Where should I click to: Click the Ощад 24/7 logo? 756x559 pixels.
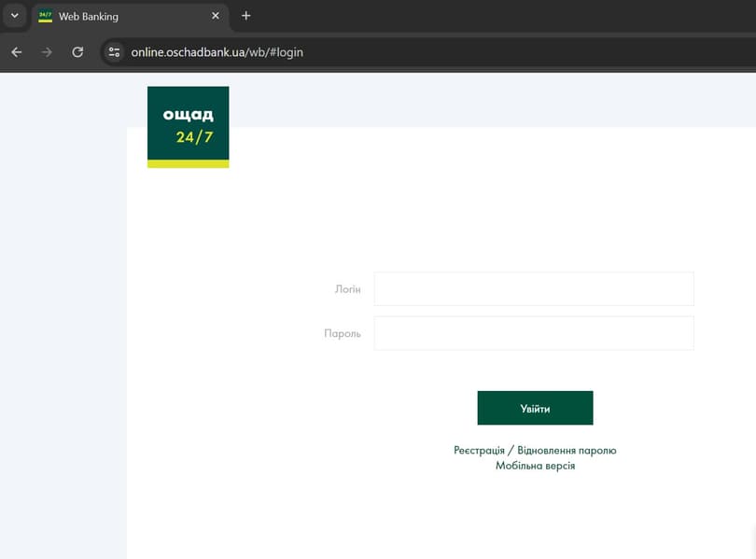(188, 124)
